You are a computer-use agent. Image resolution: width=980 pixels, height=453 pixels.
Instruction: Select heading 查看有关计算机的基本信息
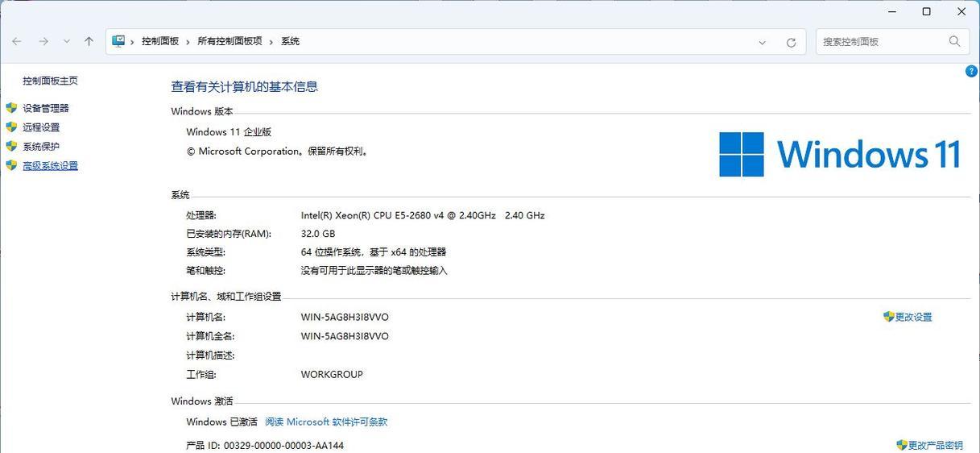(244, 86)
